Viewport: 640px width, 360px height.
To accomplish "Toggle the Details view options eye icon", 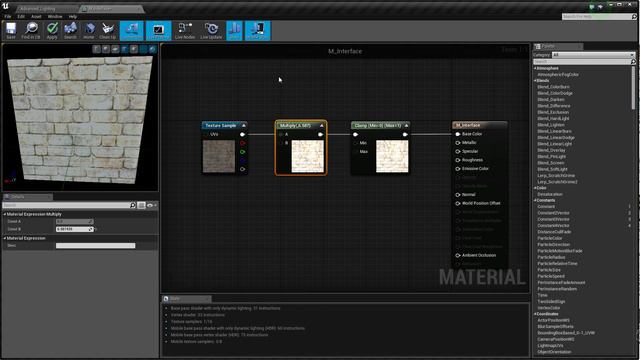I will [x=151, y=205].
